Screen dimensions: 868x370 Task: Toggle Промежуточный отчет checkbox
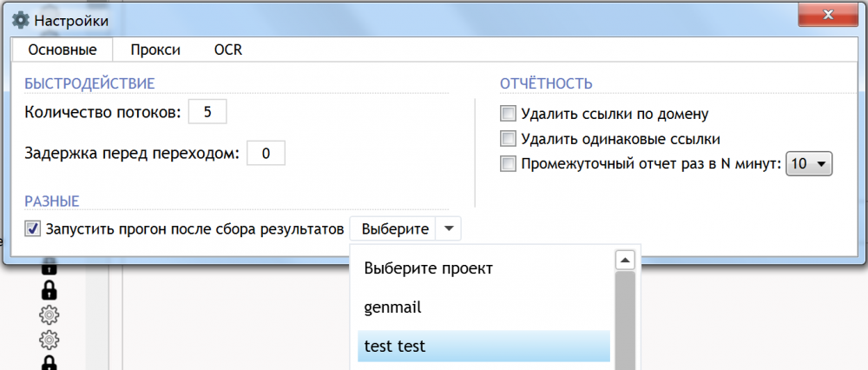point(508,164)
